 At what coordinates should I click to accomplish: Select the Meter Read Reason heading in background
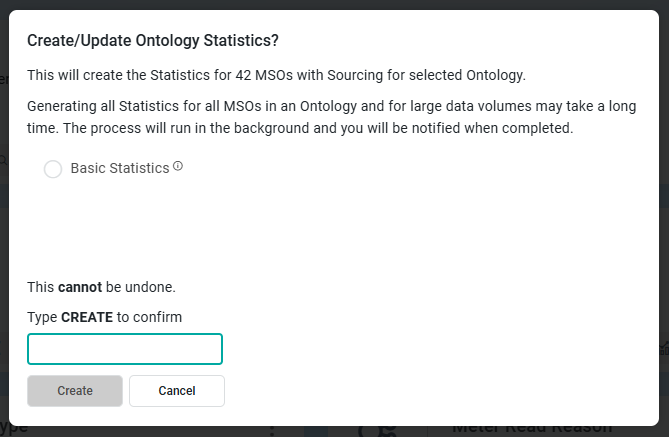pos(530,431)
